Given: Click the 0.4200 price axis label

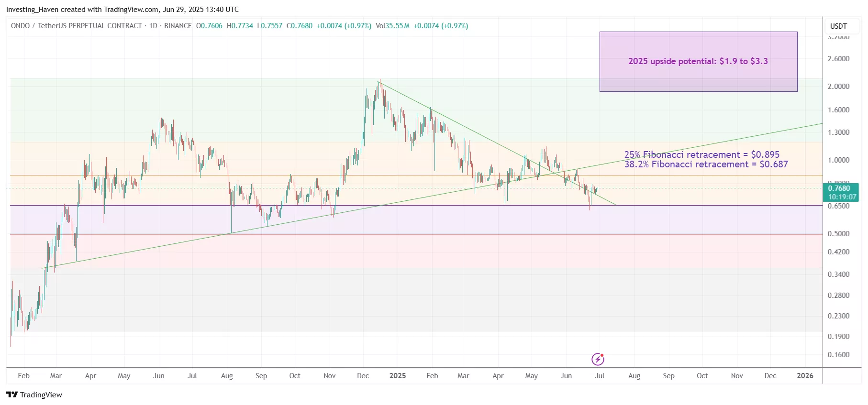Looking at the screenshot, I should click(838, 252).
